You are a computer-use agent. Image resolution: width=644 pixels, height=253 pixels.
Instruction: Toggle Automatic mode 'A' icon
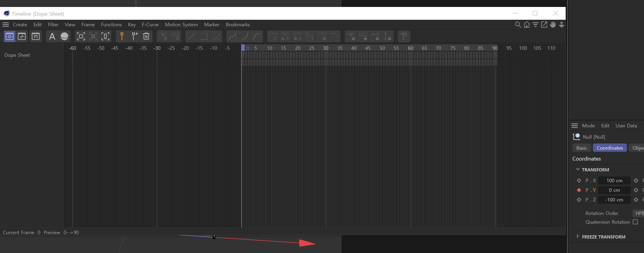(52, 37)
